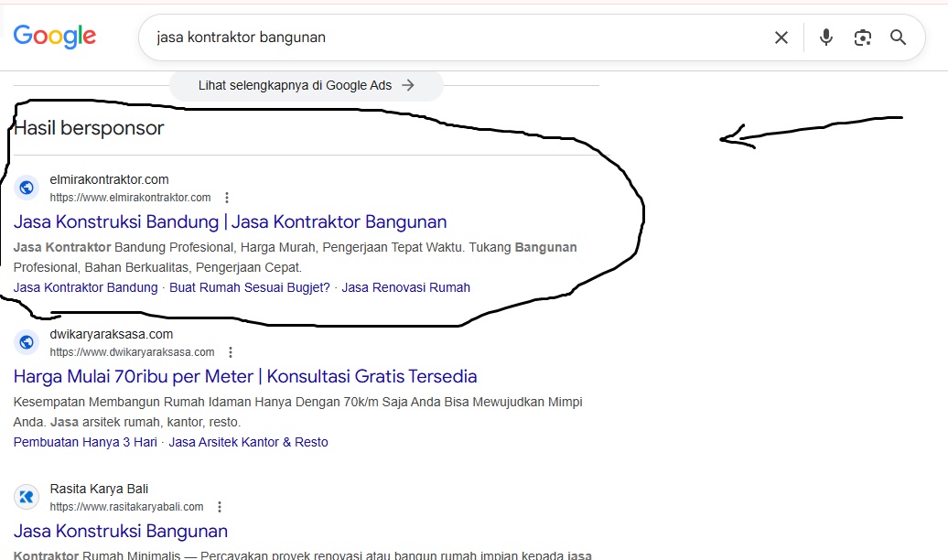Click the Google logo
948x560 pixels.
tap(54, 37)
